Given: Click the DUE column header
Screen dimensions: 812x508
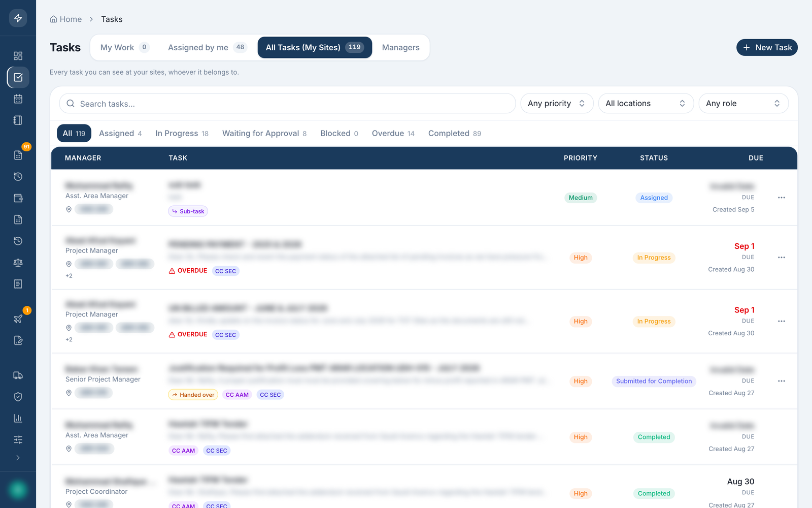Looking at the screenshot, I should (x=756, y=158).
